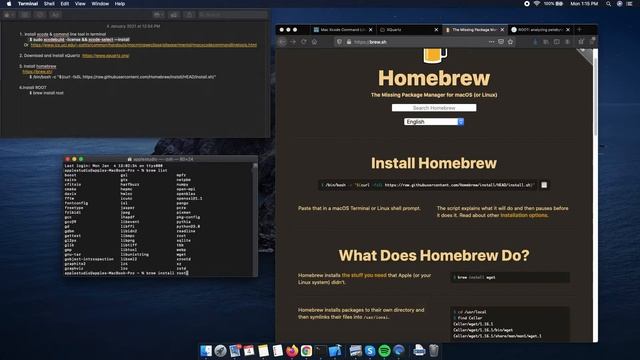640x360 pixels.
Task: Click the Firefox page scrollbar
Action: [596, 96]
